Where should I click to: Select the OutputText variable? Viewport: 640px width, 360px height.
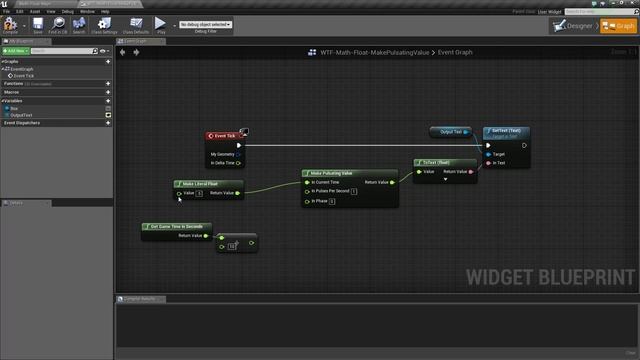click(x=21, y=116)
